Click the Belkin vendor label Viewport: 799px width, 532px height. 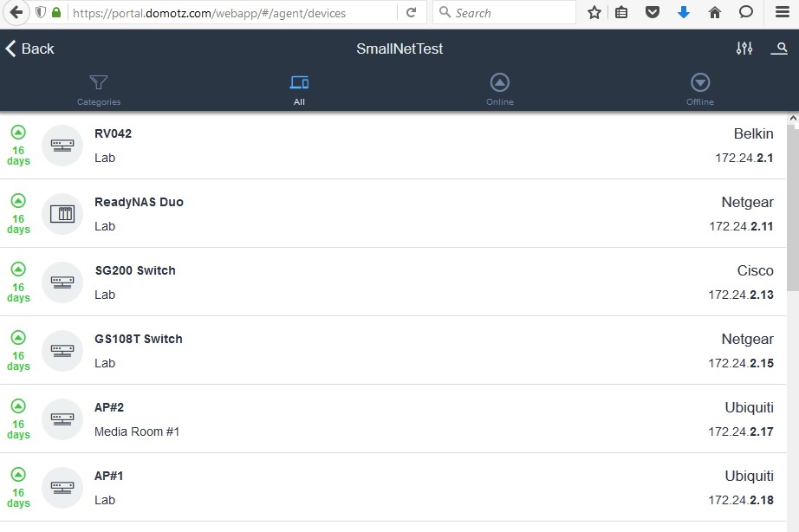coord(754,133)
